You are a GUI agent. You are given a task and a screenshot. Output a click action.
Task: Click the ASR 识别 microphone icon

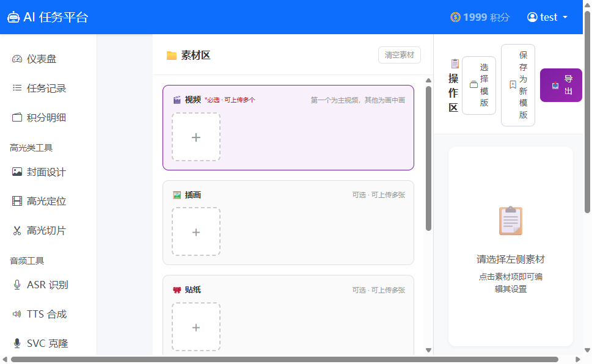(17, 285)
